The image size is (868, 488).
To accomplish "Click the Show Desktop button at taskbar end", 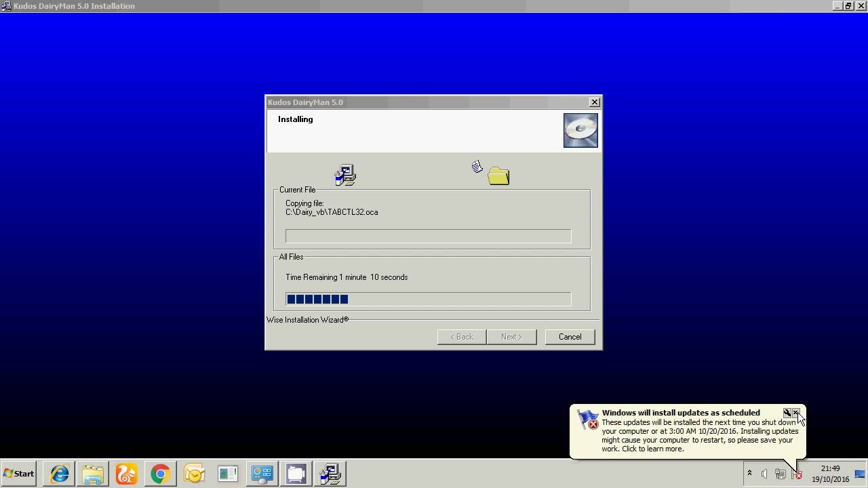I will coord(861,474).
